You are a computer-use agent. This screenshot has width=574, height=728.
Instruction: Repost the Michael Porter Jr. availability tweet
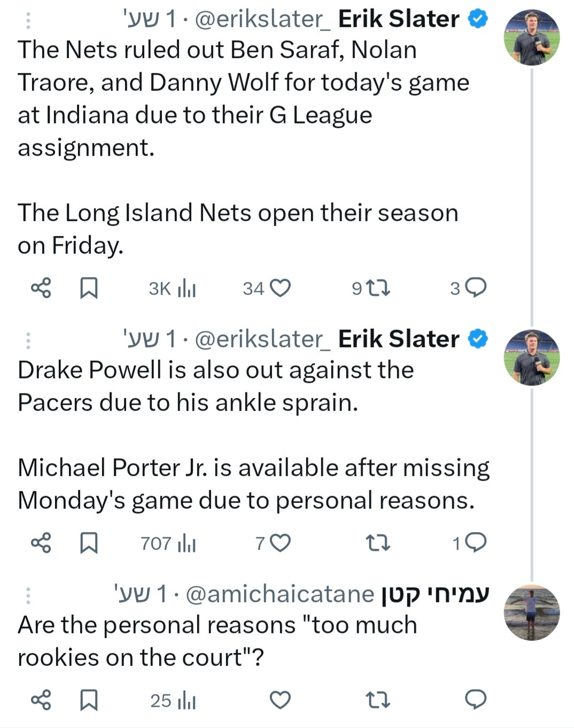click(x=378, y=543)
